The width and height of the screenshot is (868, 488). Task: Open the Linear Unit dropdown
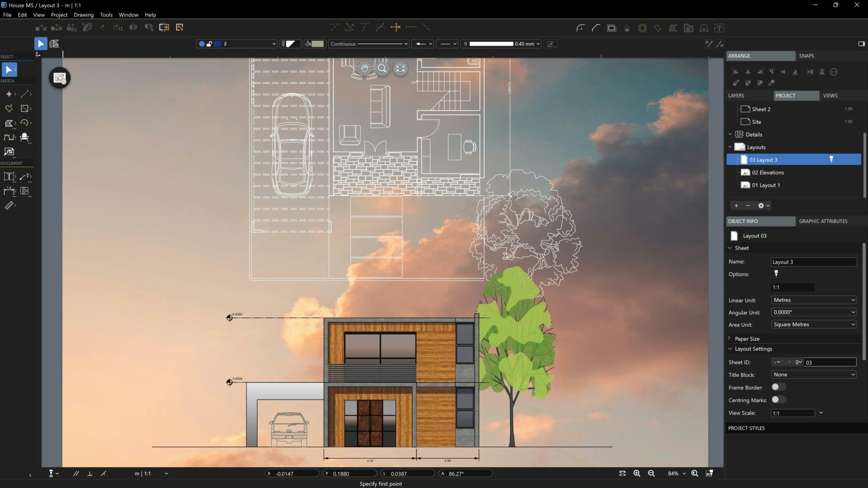(x=813, y=300)
